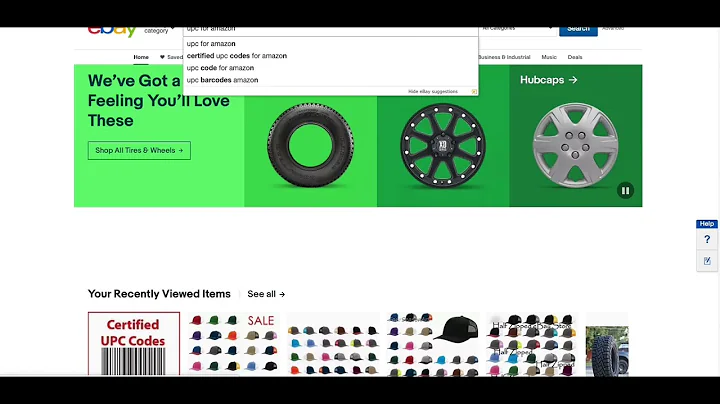This screenshot has height=404, width=720.
Task: Click the silver hubcap image
Action: tap(575, 146)
